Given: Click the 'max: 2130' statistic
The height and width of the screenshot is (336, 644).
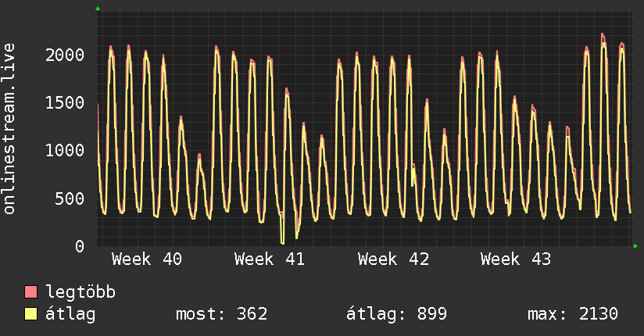Looking at the screenshot, I should pyautogui.click(x=573, y=314).
